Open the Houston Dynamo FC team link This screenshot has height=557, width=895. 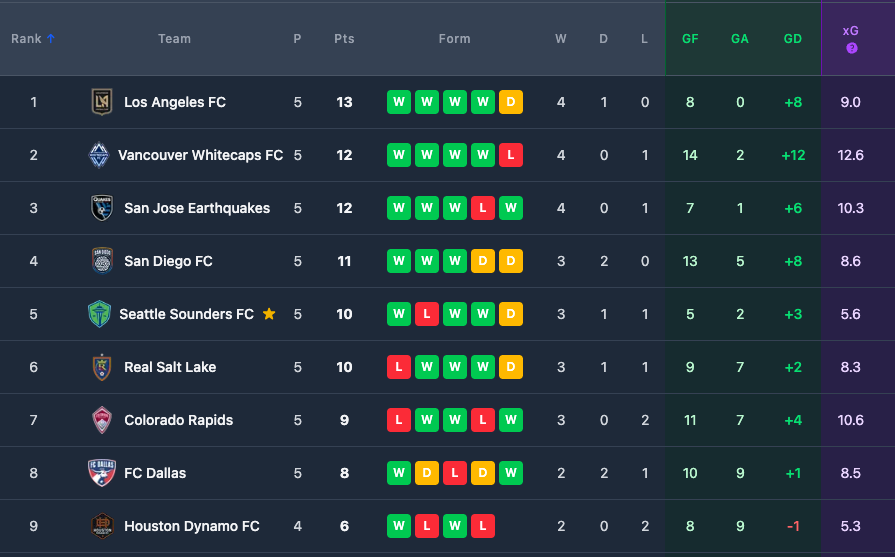coord(191,526)
